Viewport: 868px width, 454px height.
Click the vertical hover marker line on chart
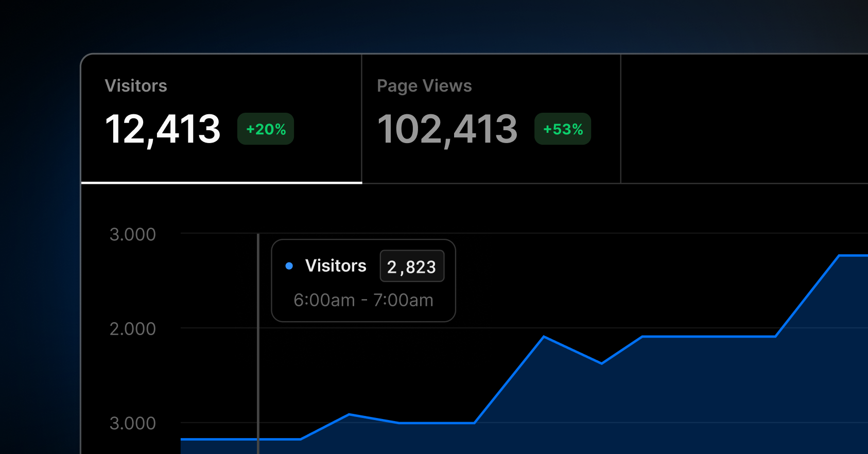click(x=258, y=344)
